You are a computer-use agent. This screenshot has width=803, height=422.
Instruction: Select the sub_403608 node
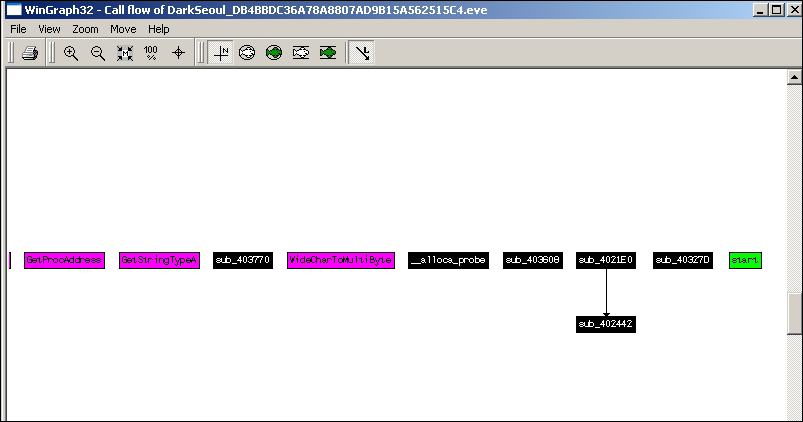[x=533, y=260]
